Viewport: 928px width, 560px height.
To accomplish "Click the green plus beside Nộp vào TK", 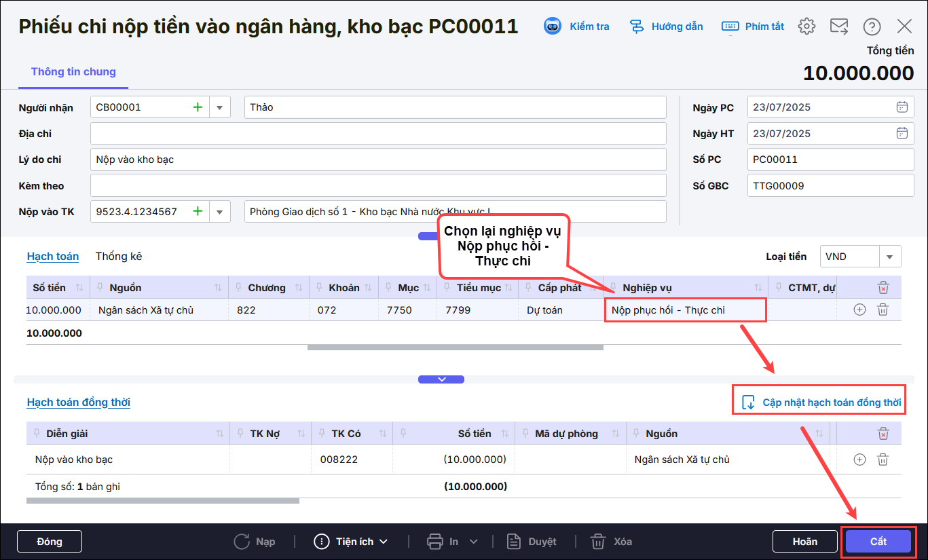I will point(198,212).
